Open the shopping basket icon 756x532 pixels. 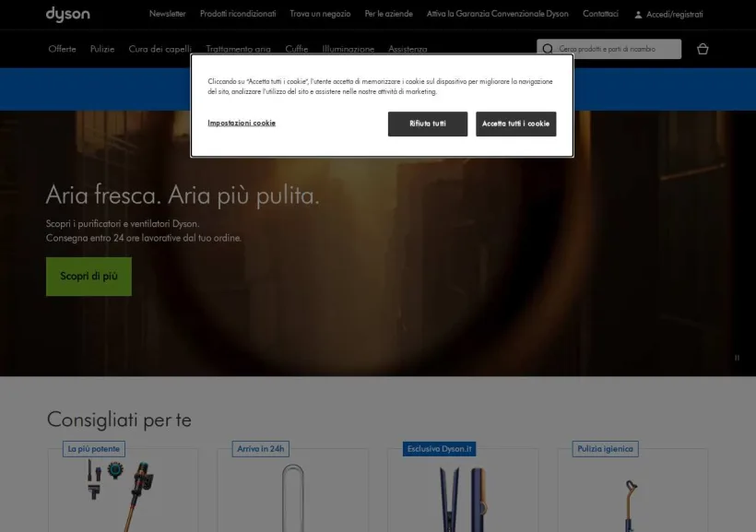pyautogui.click(x=703, y=49)
